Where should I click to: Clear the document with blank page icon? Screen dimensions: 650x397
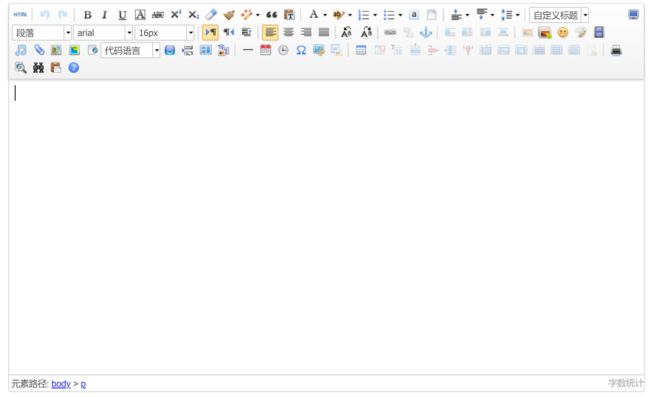pos(432,15)
